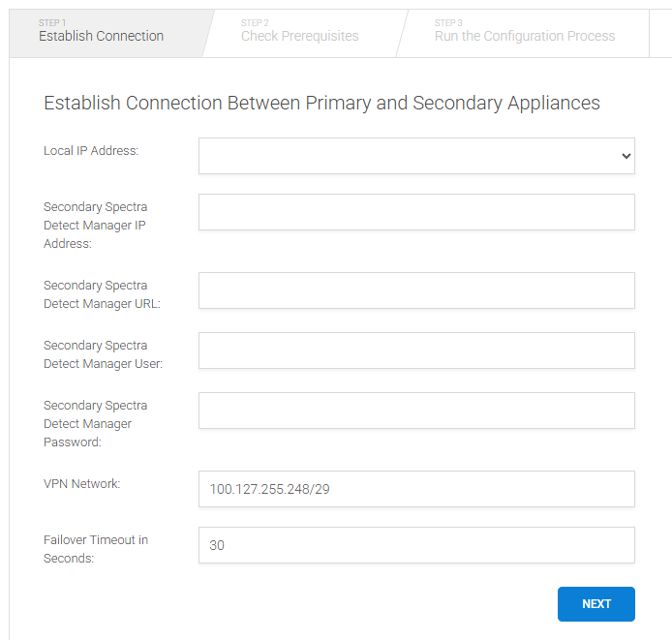Viewport: 672px width, 640px height.
Task: Click the Secondary Manager User label text
Action: (x=103, y=354)
